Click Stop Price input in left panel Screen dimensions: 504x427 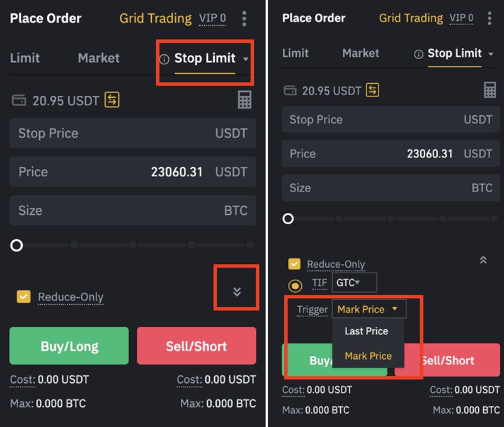(x=132, y=133)
